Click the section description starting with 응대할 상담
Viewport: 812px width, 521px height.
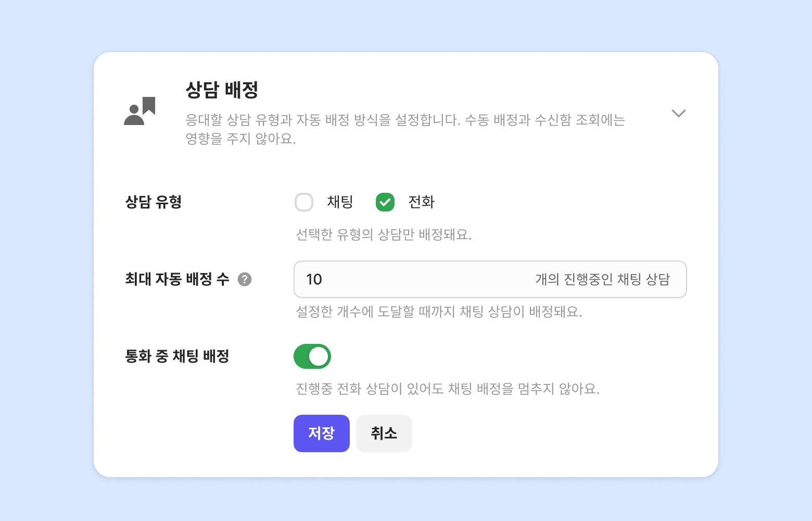405,129
